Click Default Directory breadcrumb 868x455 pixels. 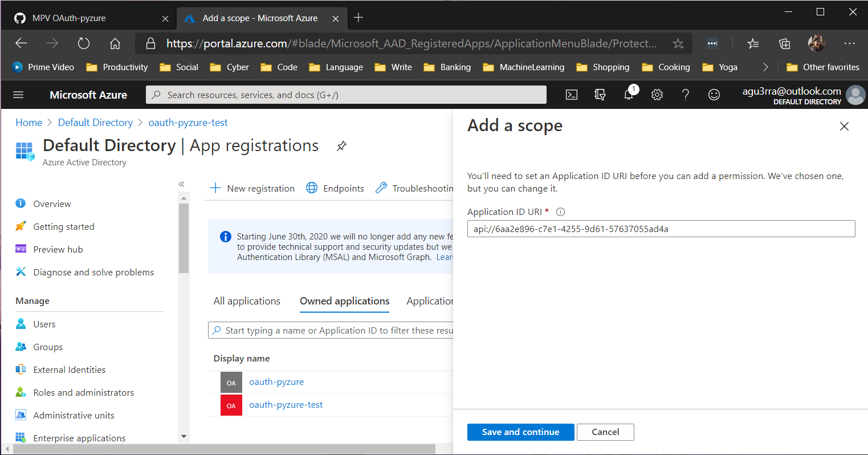[x=95, y=123]
